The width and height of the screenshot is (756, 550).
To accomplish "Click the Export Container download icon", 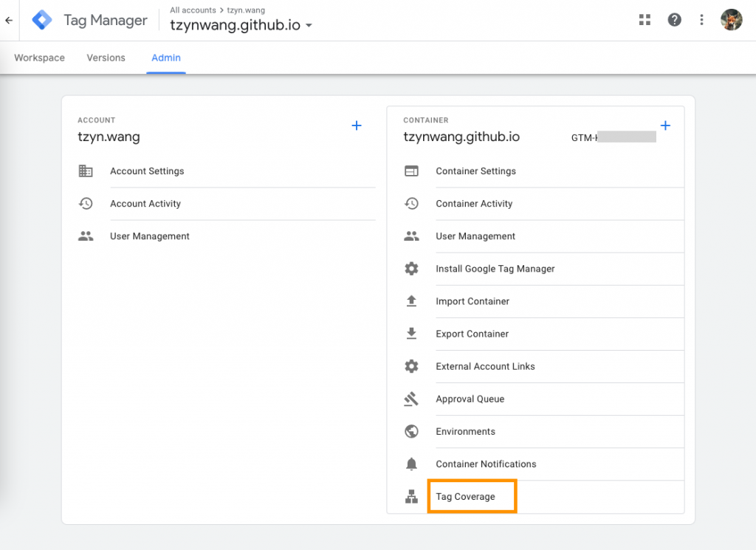I will 411,334.
